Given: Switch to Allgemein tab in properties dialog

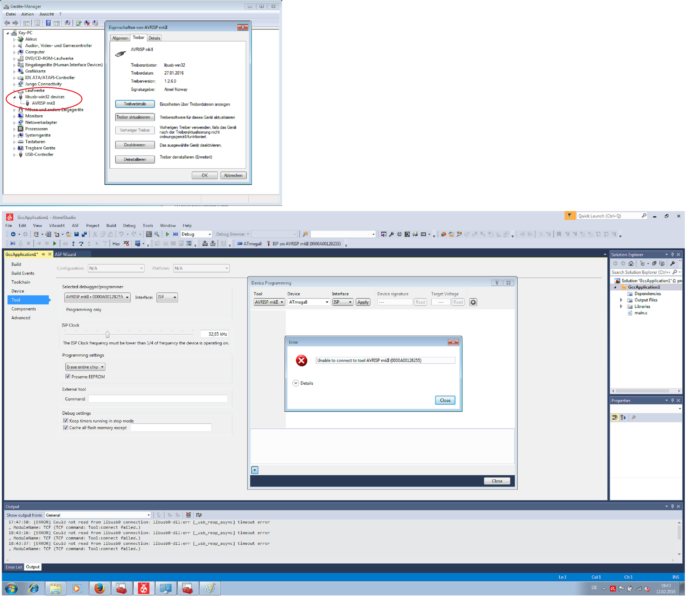Looking at the screenshot, I should [120, 38].
